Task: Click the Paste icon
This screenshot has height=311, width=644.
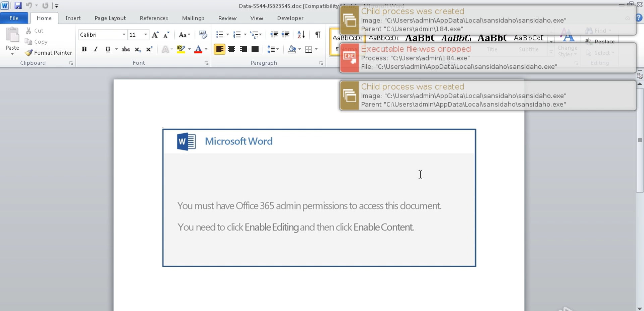Action: [12, 35]
